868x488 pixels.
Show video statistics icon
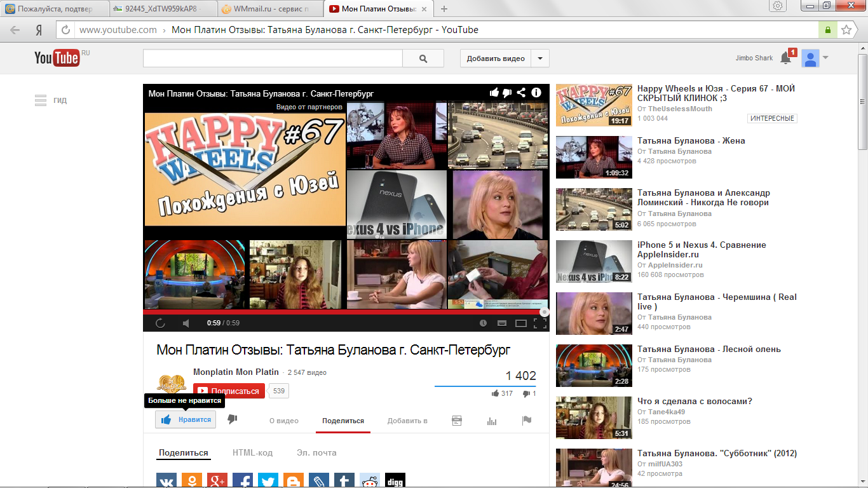[x=491, y=421]
